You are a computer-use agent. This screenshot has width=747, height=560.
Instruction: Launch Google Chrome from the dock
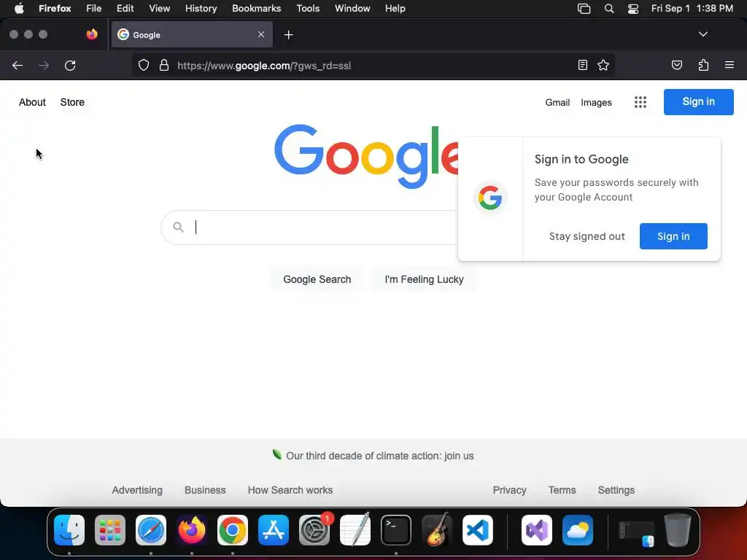click(x=233, y=530)
